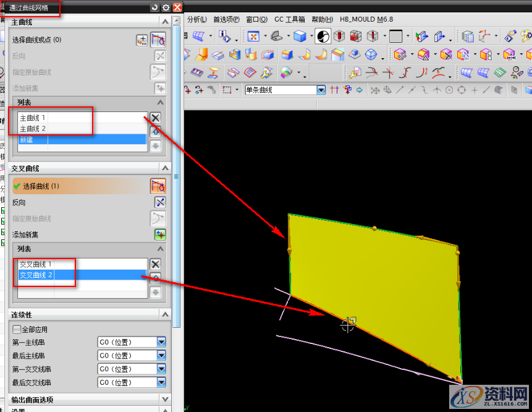Screen dimensions: 532x412
Task: Enable the 全部应用 checkbox
Action: tap(17, 330)
